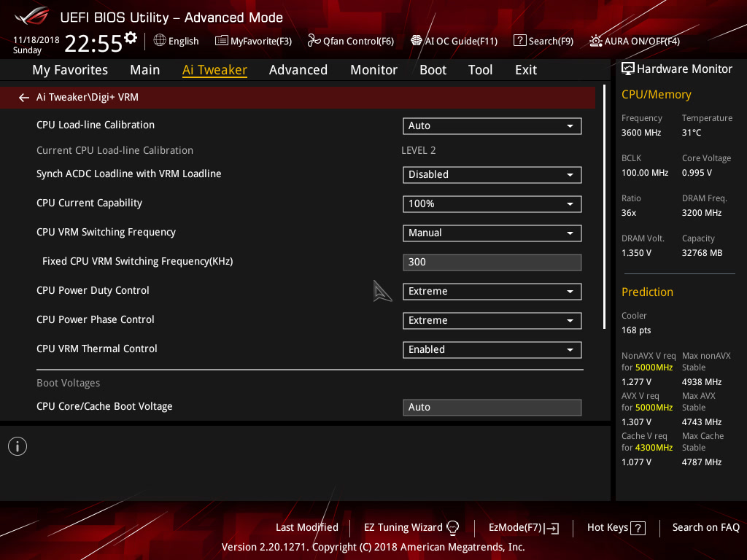Click the info circle icon
Viewport: 747px width, 560px height.
point(18,446)
